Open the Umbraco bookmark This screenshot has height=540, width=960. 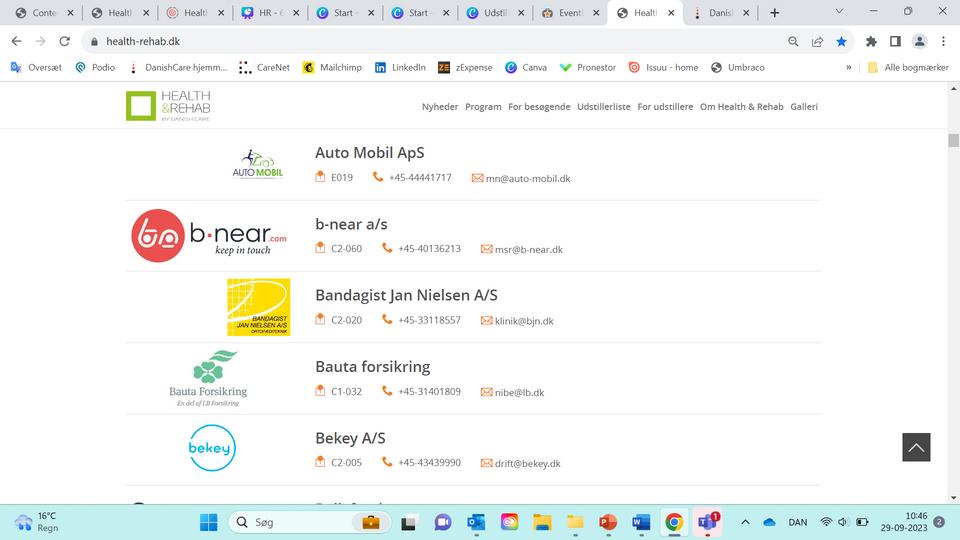(737, 67)
